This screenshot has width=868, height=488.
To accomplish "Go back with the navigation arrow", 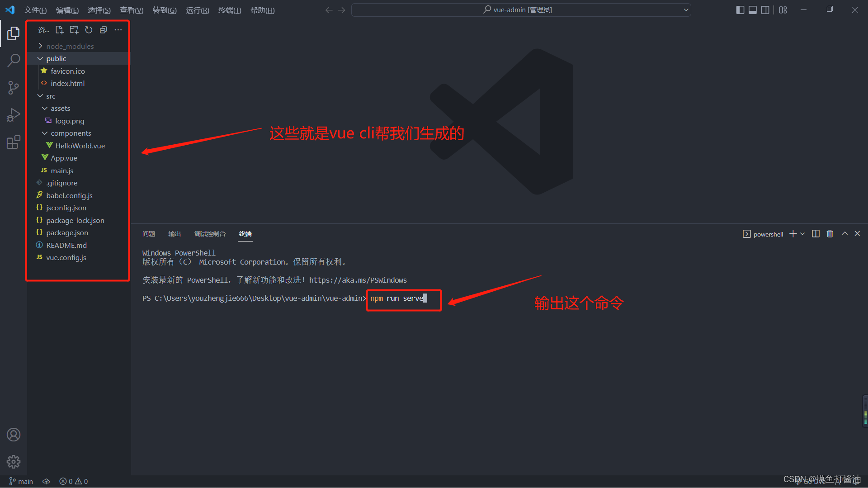I will point(329,10).
